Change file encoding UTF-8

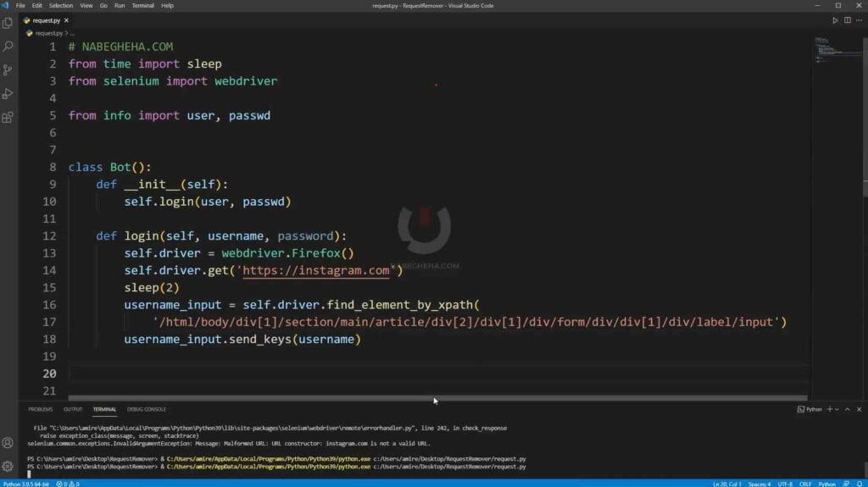pyautogui.click(x=785, y=484)
